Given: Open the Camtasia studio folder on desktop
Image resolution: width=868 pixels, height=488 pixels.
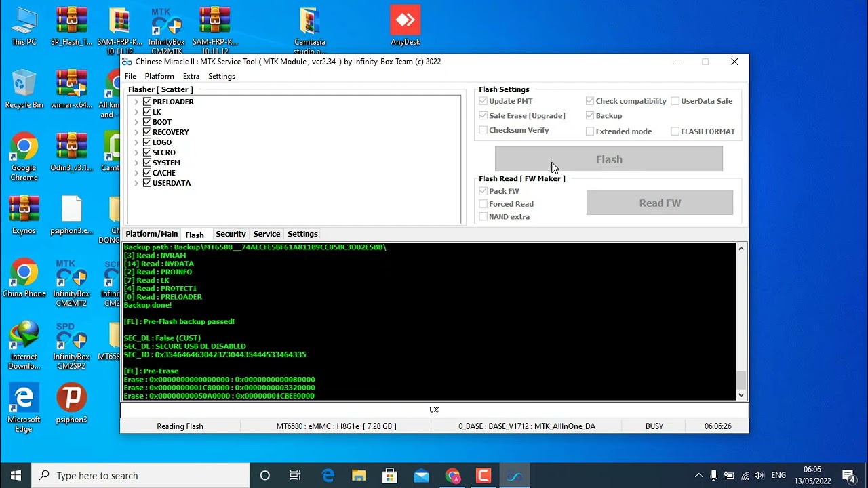Looking at the screenshot, I should 310,30.
